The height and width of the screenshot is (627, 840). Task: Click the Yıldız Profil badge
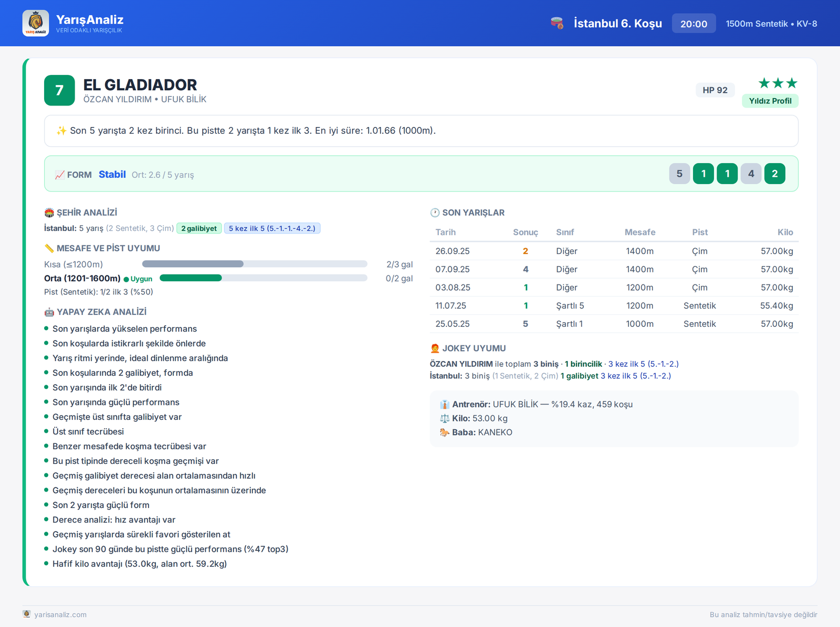770,101
